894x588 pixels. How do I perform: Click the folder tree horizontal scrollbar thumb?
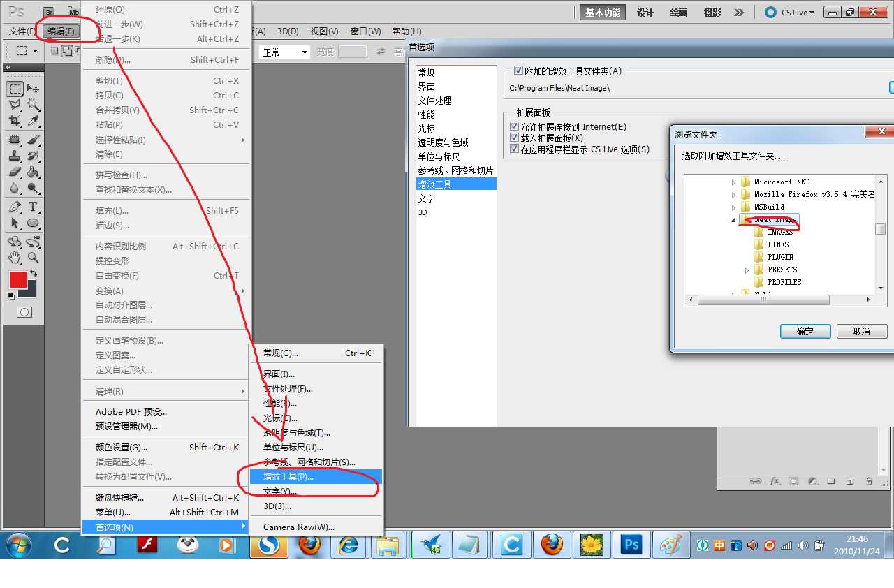(x=763, y=300)
